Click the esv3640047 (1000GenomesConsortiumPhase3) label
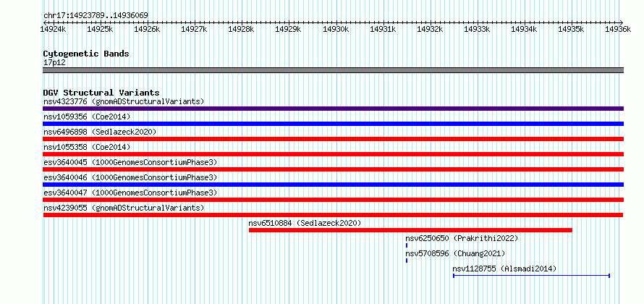This screenshot has width=644, height=304. (130, 193)
